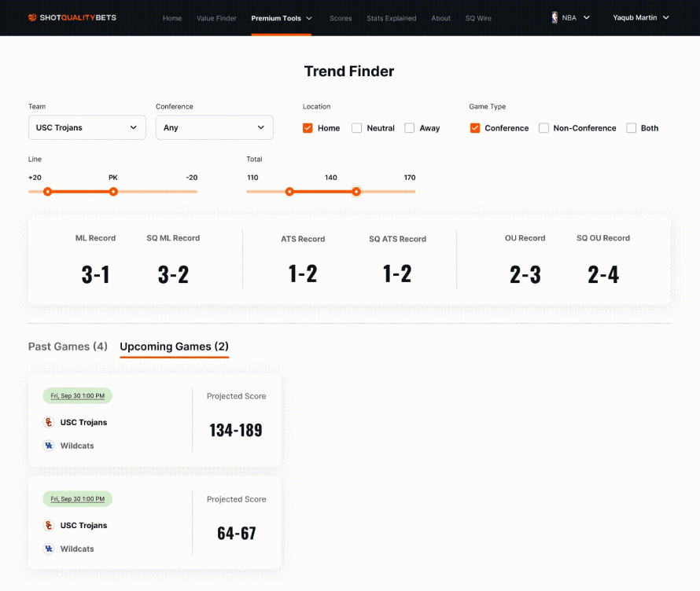Click the SQ ATS Record label
This screenshot has height=591, width=700.
397,239
